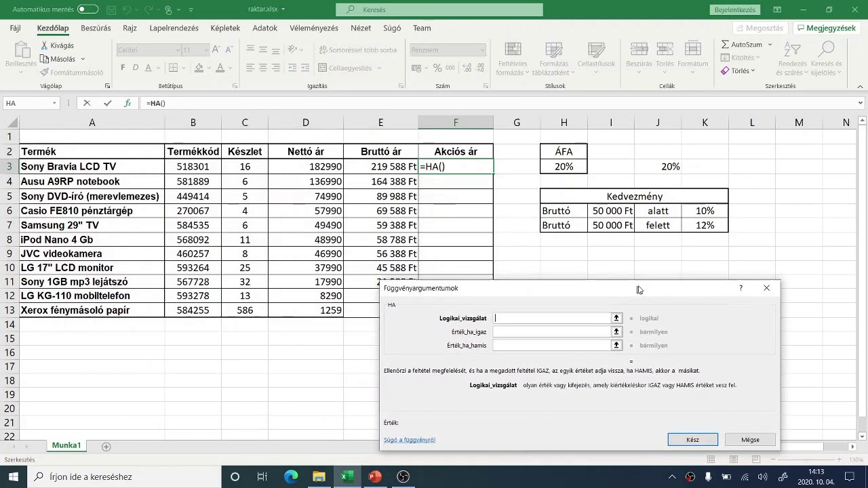Open the Feltételes formázás dropdown
The image size is (868, 488).
[513, 59]
